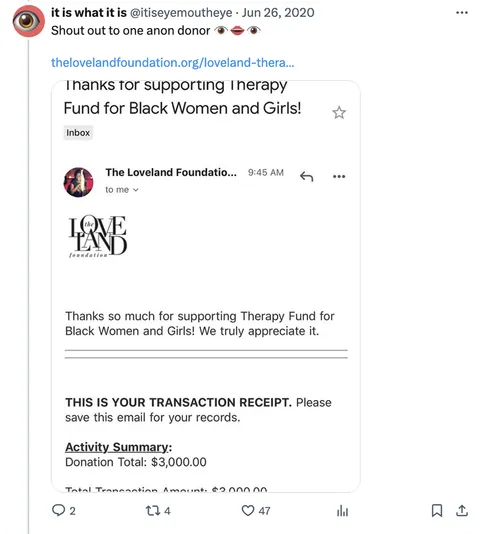Click the Loveland Foundation logo image
This screenshot has height=534, width=480.
(98, 236)
